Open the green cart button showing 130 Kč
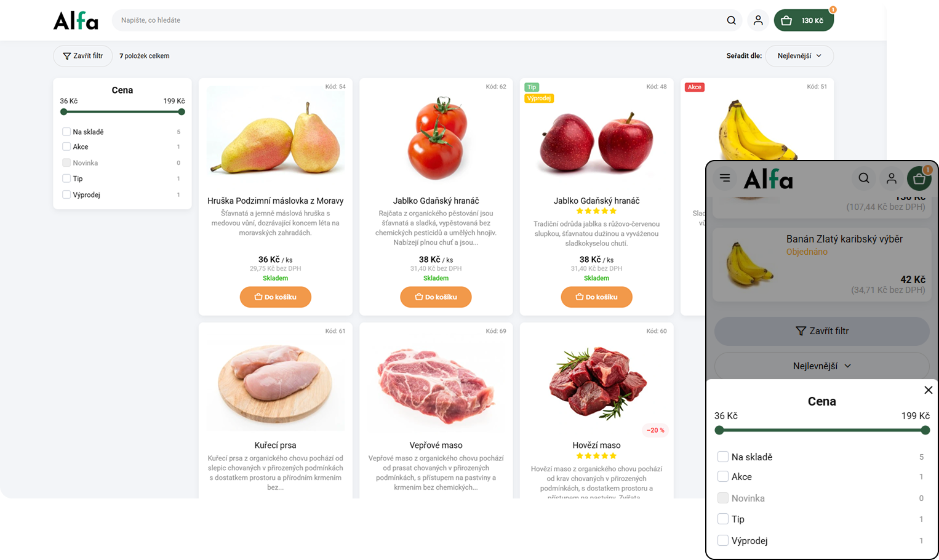 pyautogui.click(x=804, y=20)
